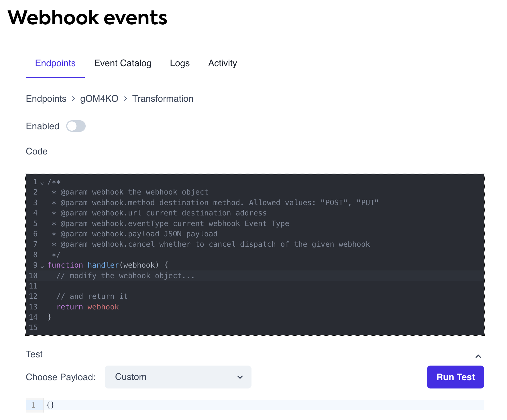The image size is (507, 420).
Task: Collapse the Test section chevron
Action: tap(478, 356)
